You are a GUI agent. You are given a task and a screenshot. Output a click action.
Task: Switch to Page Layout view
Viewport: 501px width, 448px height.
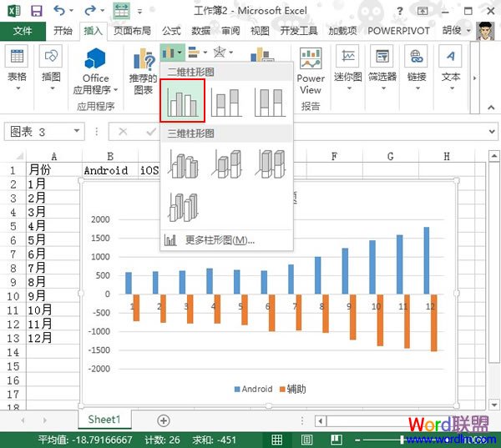click(306, 440)
